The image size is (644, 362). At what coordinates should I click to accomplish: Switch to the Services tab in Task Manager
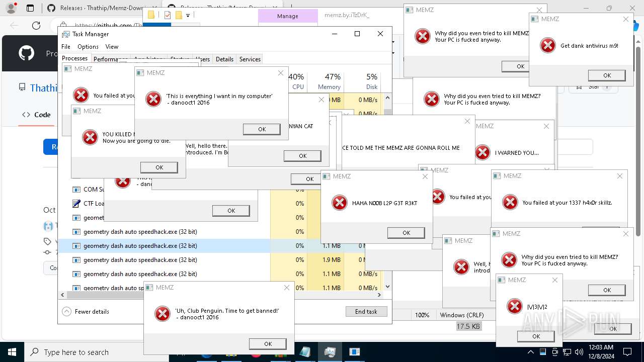pyautogui.click(x=250, y=59)
